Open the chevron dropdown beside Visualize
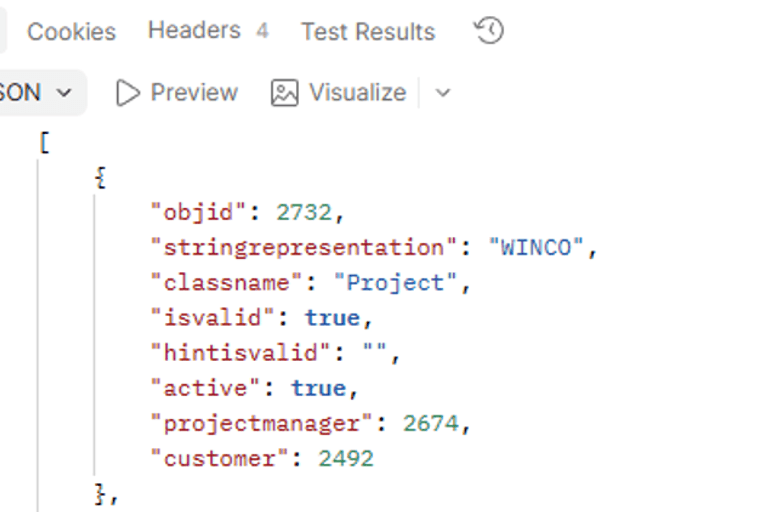Screen dimensions: 768x512 pyautogui.click(x=443, y=93)
